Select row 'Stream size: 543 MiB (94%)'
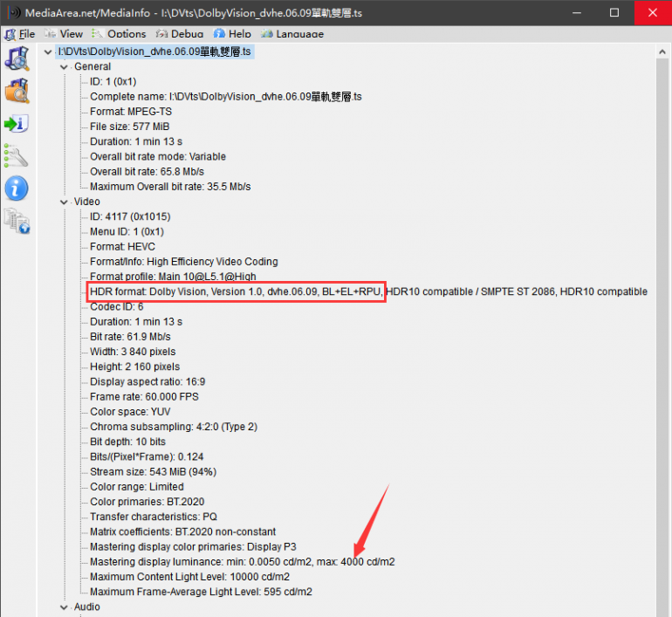The height and width of the screenshot is (617, 672). point(153,472)
